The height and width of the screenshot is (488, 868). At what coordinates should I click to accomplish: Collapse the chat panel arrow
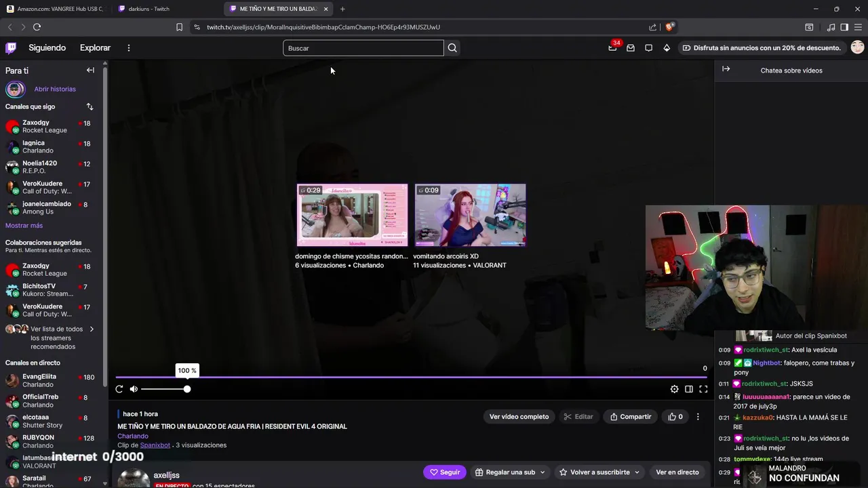[x=726, y=69]
